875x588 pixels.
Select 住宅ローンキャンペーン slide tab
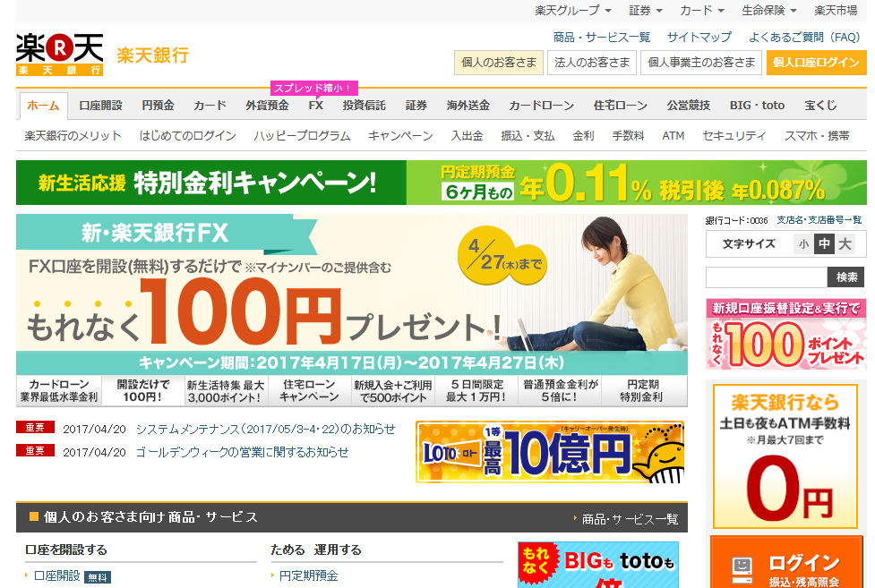coord(309,390)
